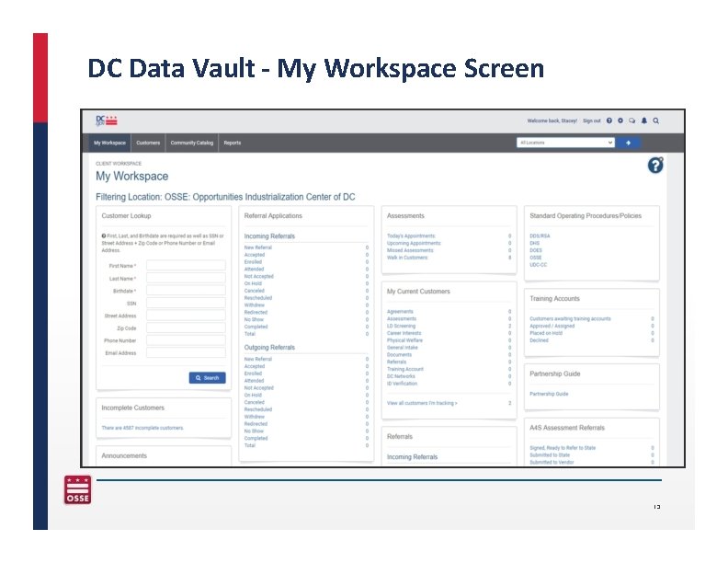
Task: Open General Intake link
Action: click(402, 348)
